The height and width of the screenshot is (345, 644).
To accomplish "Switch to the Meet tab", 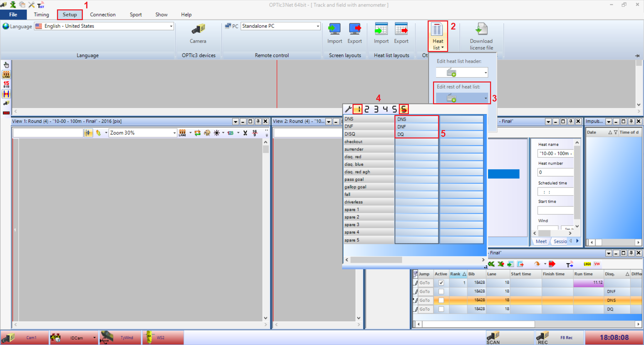I will (541, 241).
